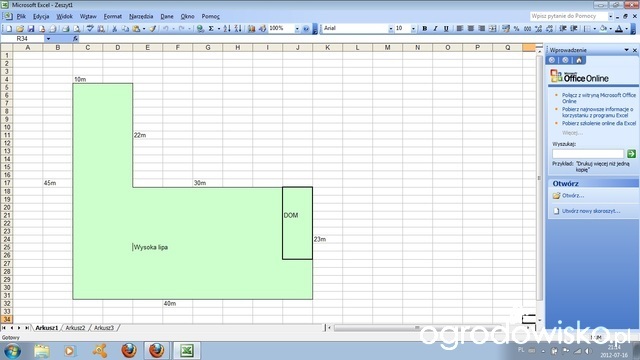Expand the Name Box dropdown arrow
Image resolution: width=640 pixels, height=360 pixels.
tap(48, 39)
